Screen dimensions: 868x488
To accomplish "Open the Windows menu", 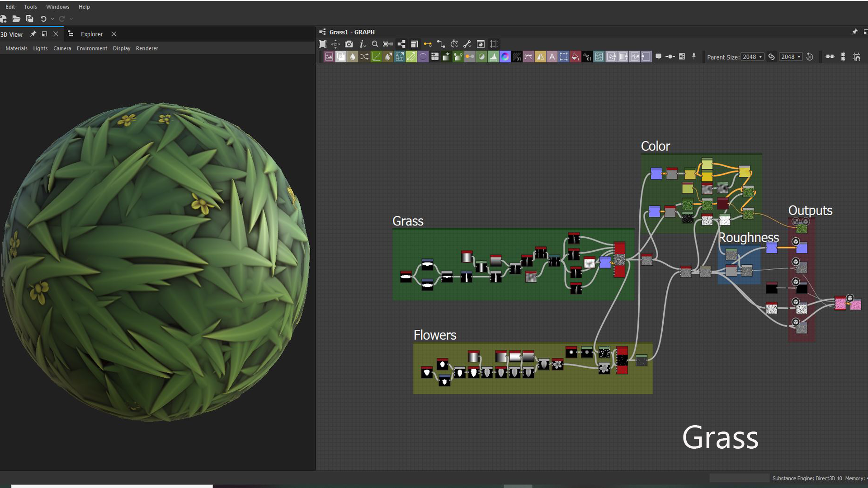I will (57, 7).
